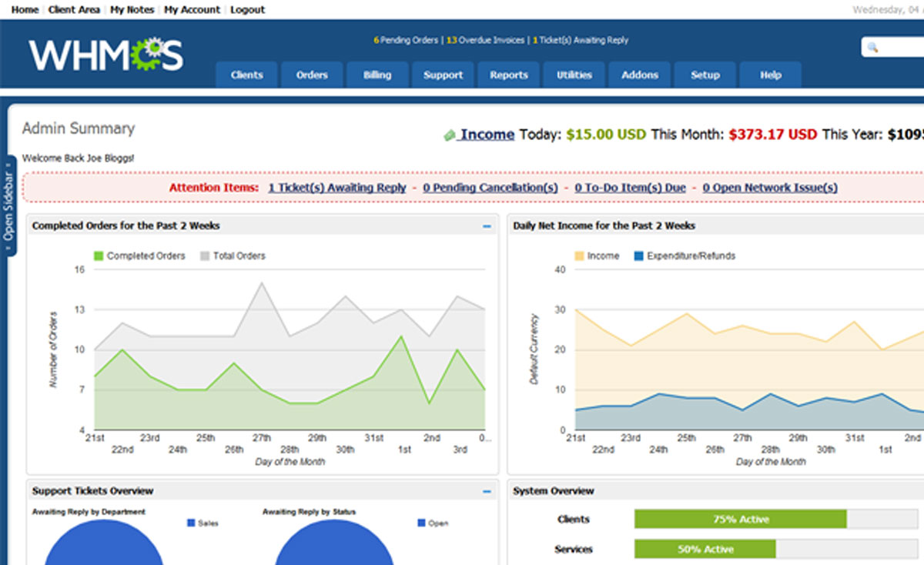Click the Admin Summary heading
The height and width of the screenshot is (565, 924).
pos(79,129)
